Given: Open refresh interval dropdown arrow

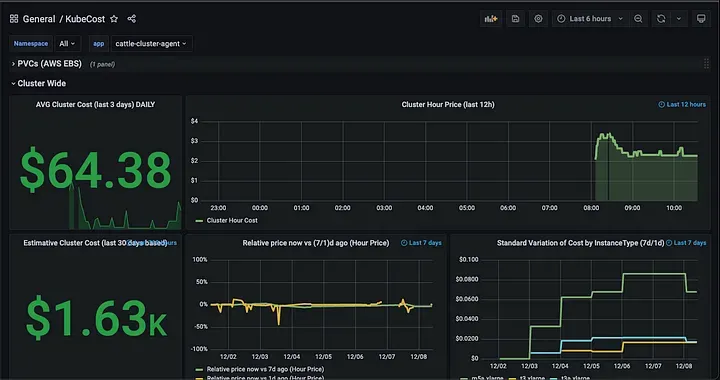Looking at the screenshot, I should tap(679, 19).
